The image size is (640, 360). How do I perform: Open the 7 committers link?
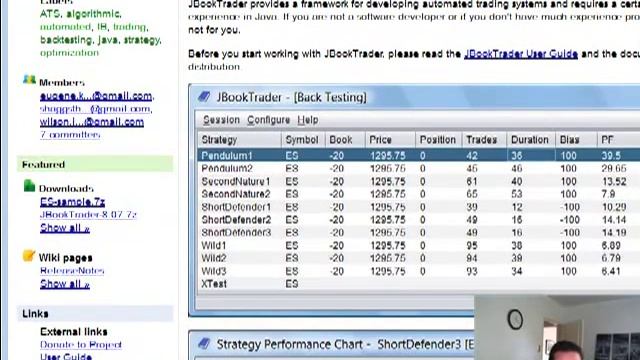tap(70, 135)
